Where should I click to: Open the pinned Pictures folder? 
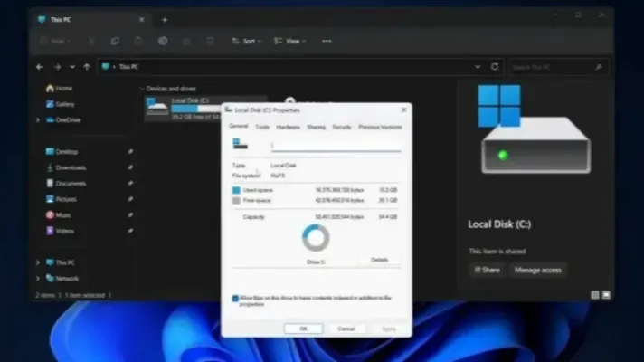click(x=62, y=199)
